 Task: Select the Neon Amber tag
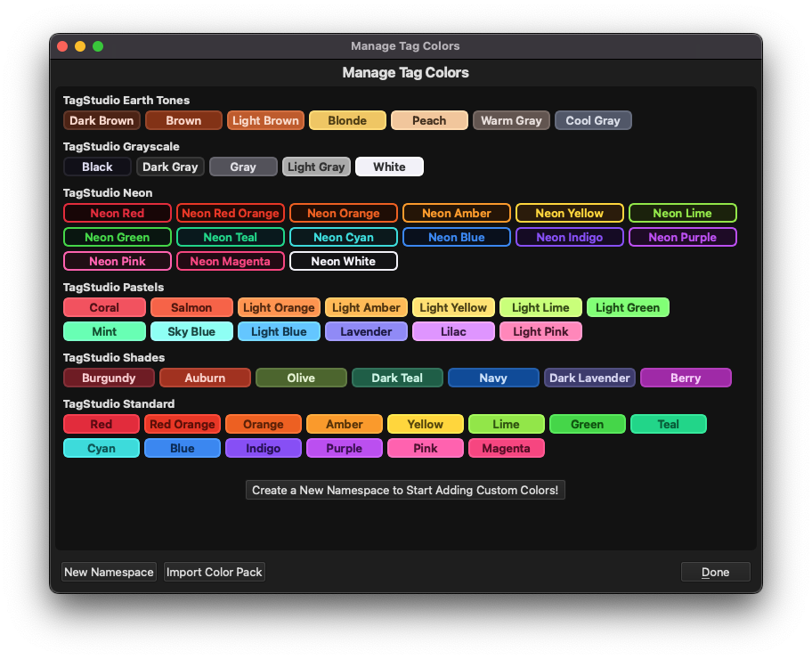point(456,213)
